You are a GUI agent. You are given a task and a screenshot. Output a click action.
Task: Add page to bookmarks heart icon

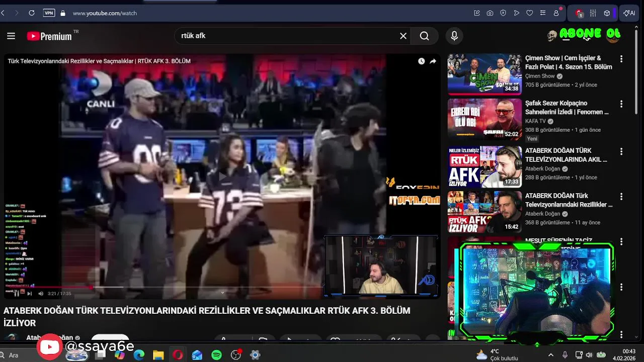[529, 13]
